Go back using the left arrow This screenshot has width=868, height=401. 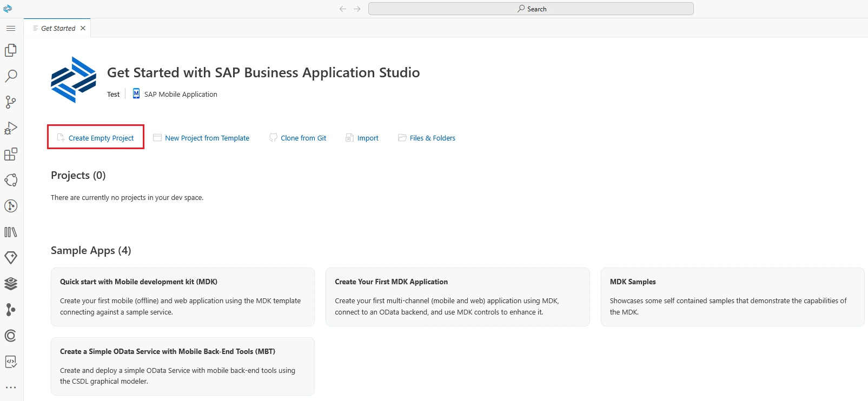(343, 9)
